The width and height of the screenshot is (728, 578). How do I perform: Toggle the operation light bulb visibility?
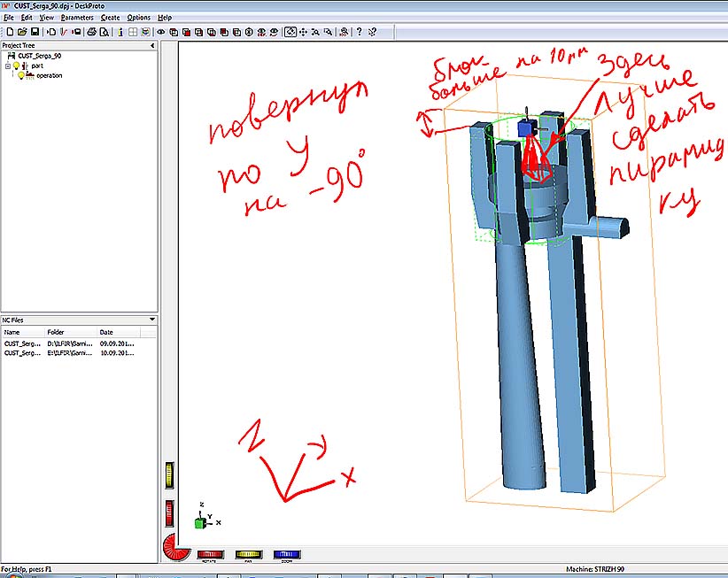pyautogui.click(x=21, y=75)
